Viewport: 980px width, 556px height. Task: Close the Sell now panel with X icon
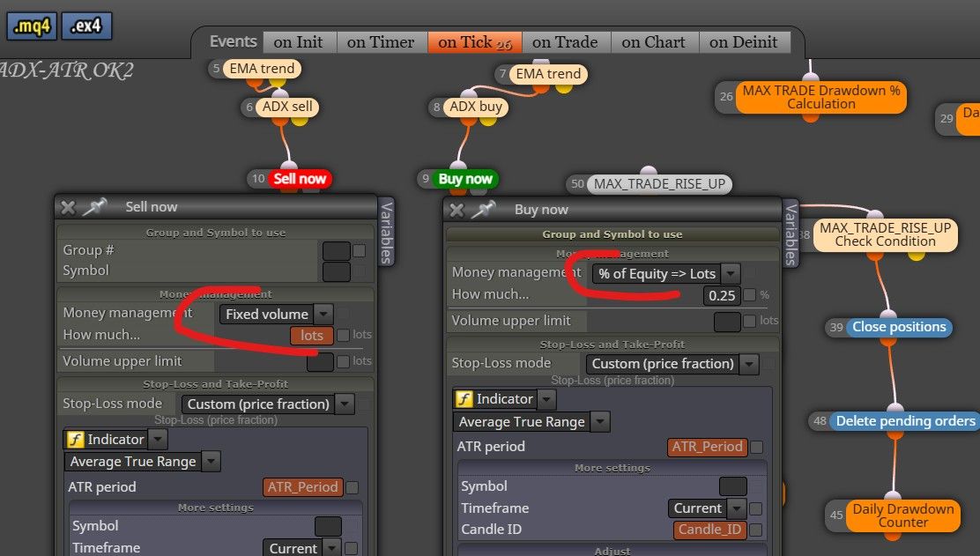pyautogui.click(x=68, y=207)
